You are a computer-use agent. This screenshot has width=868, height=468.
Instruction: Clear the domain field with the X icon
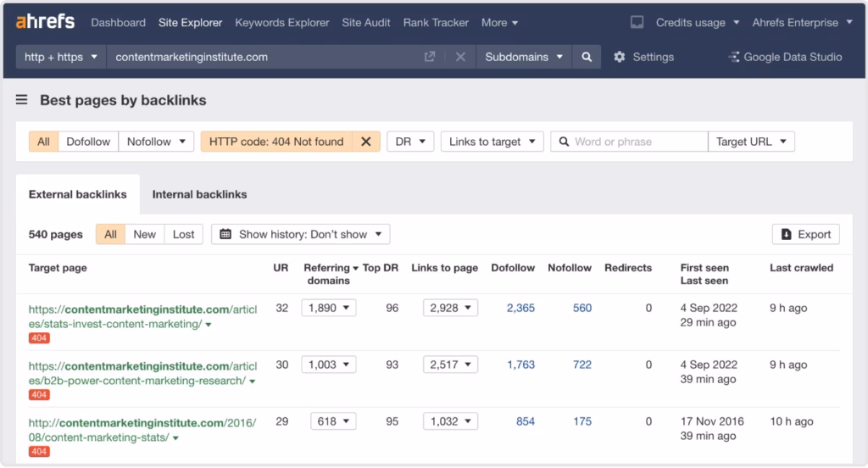tap(460, 57)
